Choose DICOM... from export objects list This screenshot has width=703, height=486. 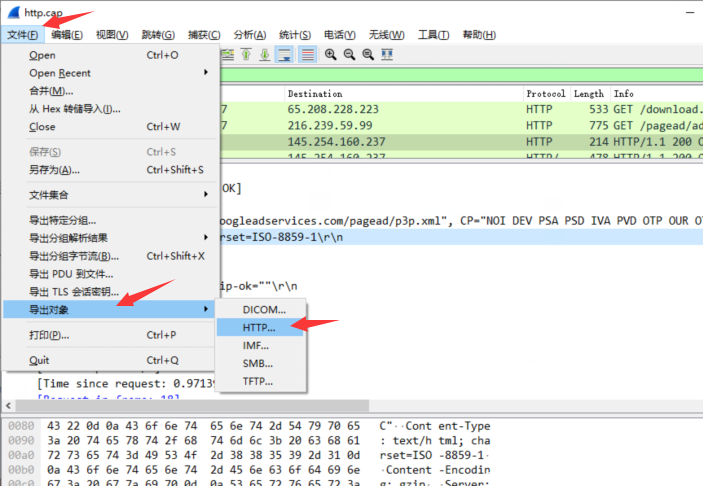(264, 310)
